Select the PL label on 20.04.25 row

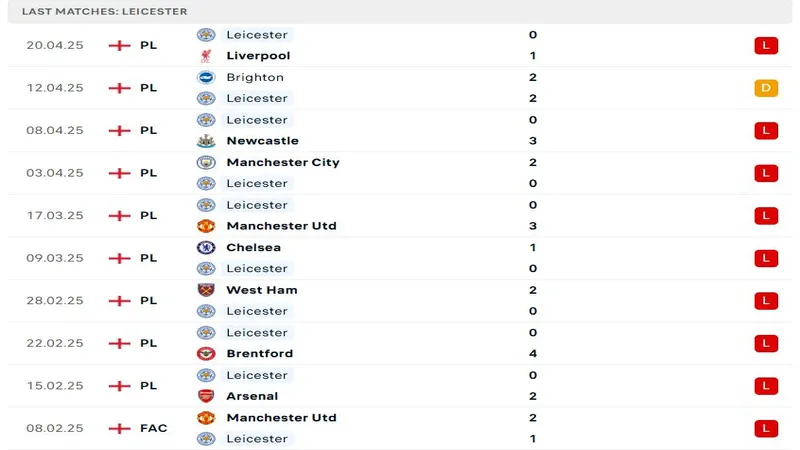click(x=148, y=45)
